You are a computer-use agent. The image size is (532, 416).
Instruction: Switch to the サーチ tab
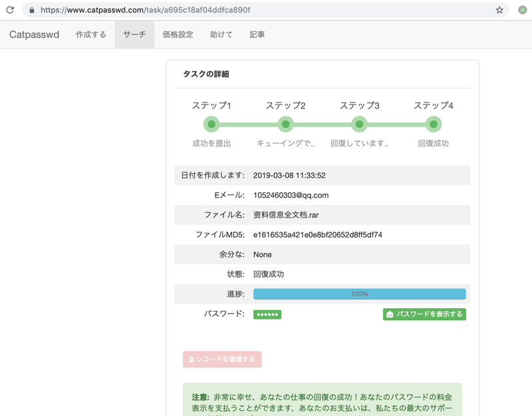[x=134, y=35]
